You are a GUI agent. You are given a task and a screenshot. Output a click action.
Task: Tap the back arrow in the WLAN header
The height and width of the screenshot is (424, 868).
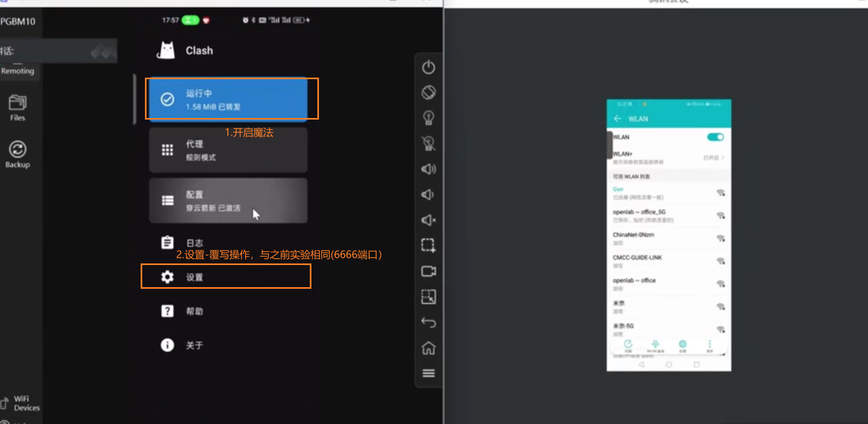(617, 119)
